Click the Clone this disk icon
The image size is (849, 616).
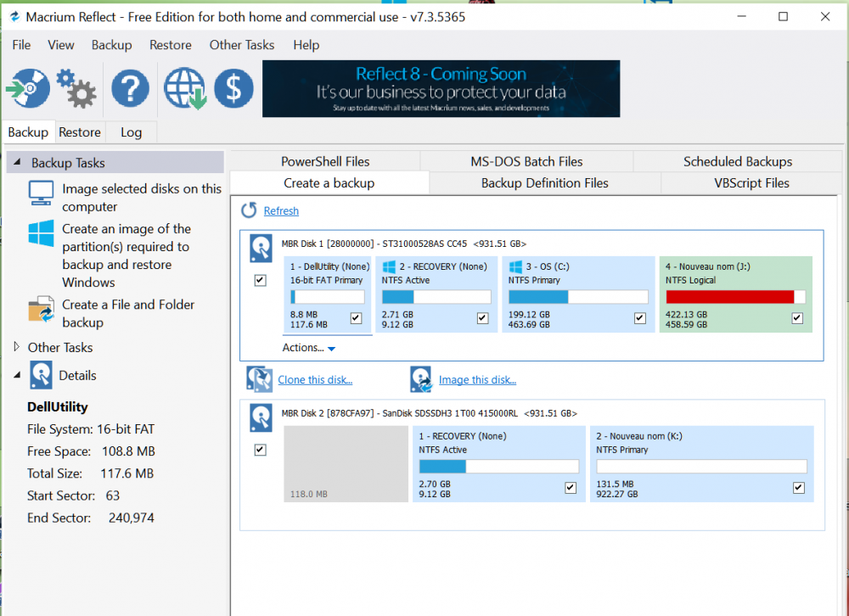259,379
